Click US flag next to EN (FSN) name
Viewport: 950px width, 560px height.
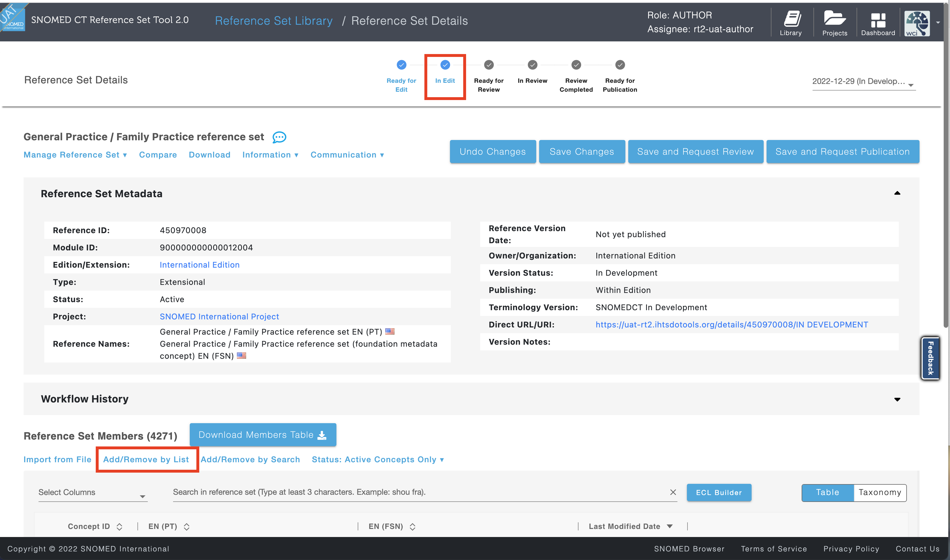click(x=241, y=356)
